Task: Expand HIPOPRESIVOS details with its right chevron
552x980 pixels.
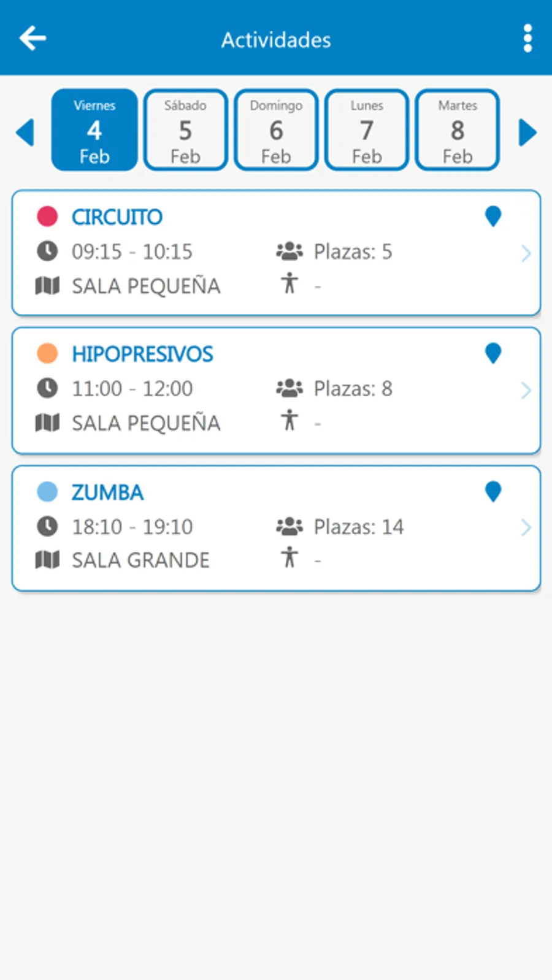Action: click(x=526, y=390)
